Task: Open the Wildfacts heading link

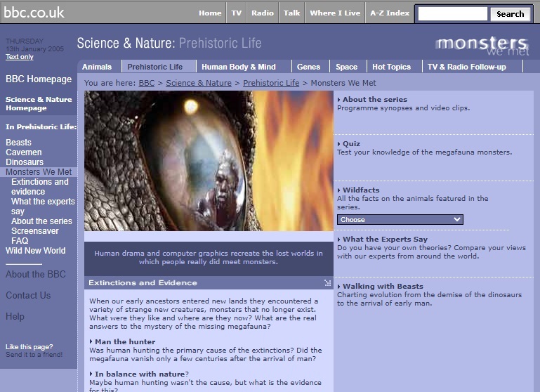Action: click(361, 190)
